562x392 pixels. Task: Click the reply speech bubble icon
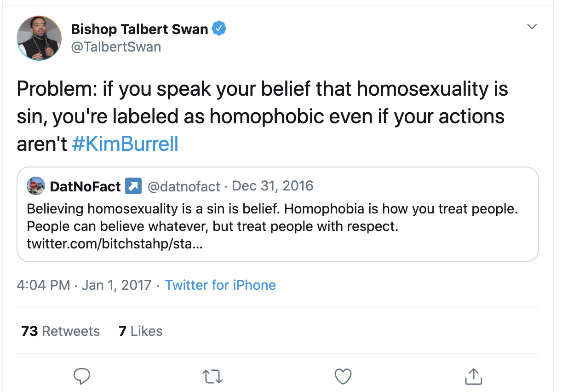pyautogui.click(x=82, y=376)
